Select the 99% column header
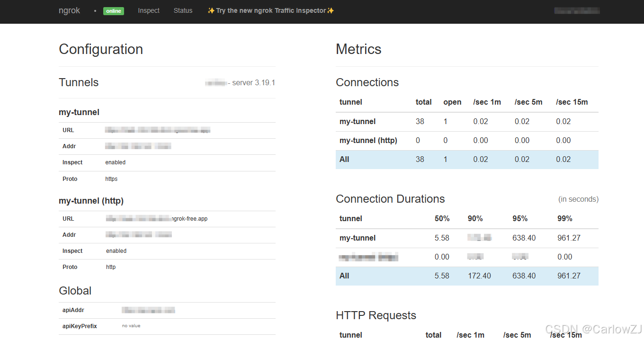Image resolution: width=644 pixels, height=340 pixels. 565,219
